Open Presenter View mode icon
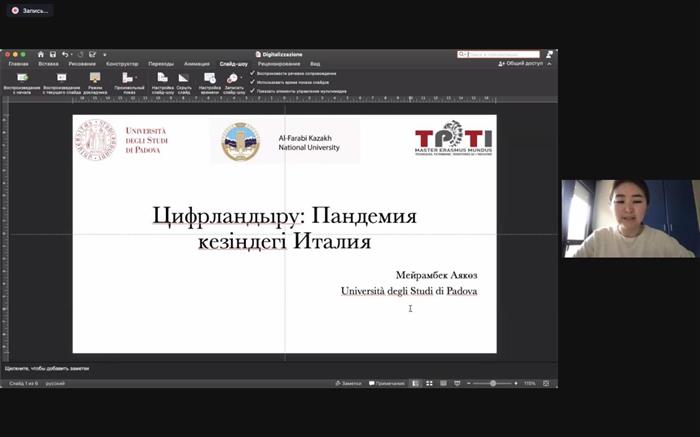 click(95, 77)
